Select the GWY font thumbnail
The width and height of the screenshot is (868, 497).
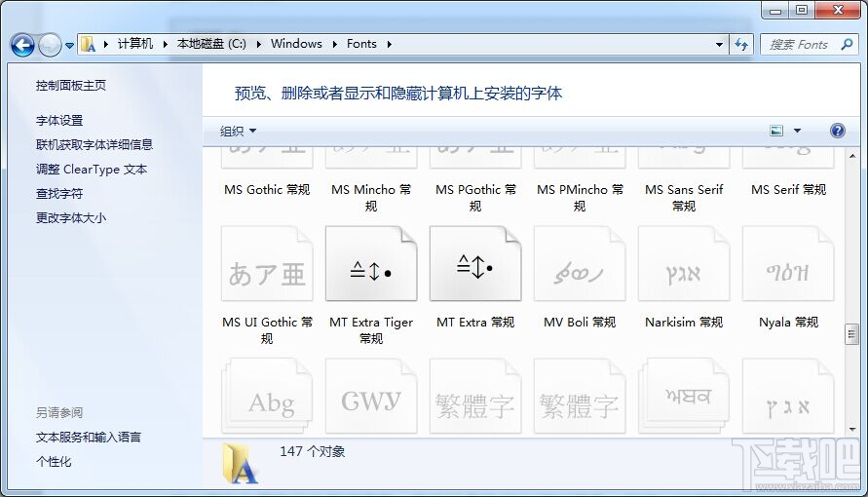point(371,397)
